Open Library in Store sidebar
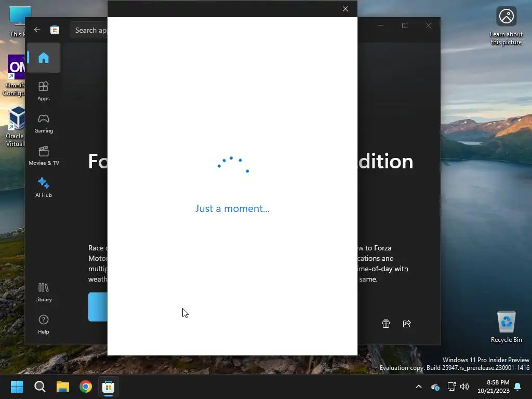 coord(44,292)
